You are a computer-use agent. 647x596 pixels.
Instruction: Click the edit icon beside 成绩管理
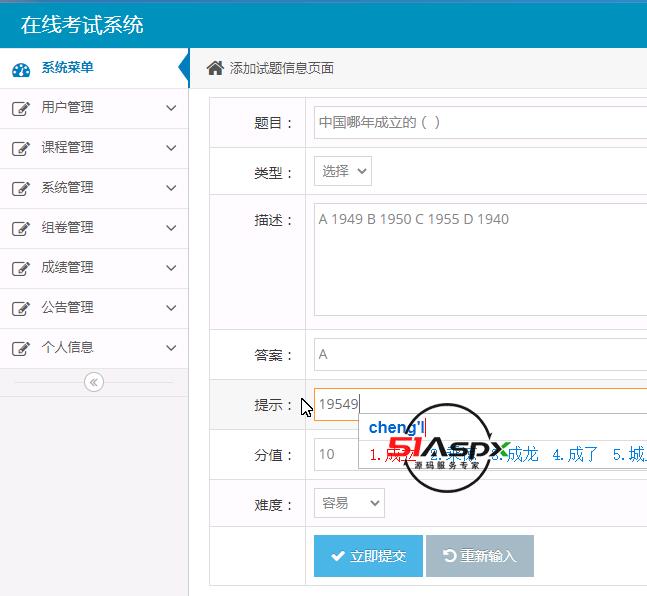21,268
